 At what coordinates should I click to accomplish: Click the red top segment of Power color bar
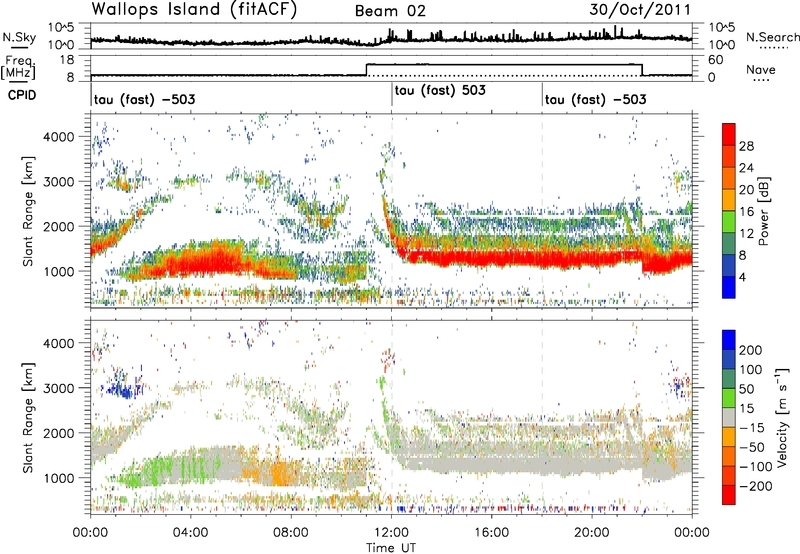point(729,134)
